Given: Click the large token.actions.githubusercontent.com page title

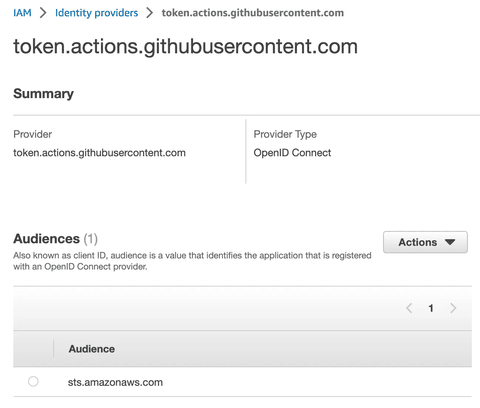Looking at the screenshot, I should [185, 46].
